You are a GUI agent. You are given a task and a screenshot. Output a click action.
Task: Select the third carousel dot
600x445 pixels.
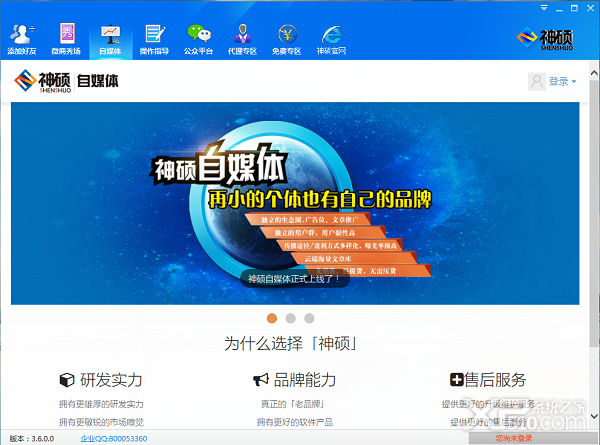309,318
